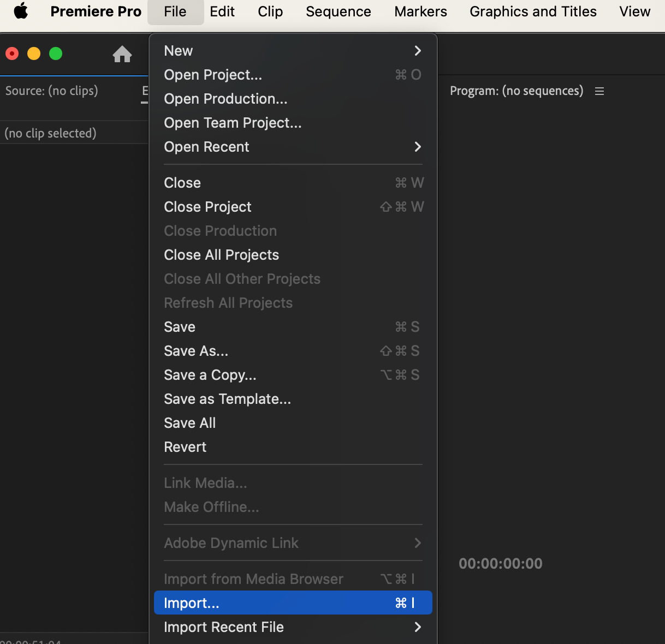Expand the Import Recent File submenu
This screenshot has height=644, width=665.
point(293,627)
